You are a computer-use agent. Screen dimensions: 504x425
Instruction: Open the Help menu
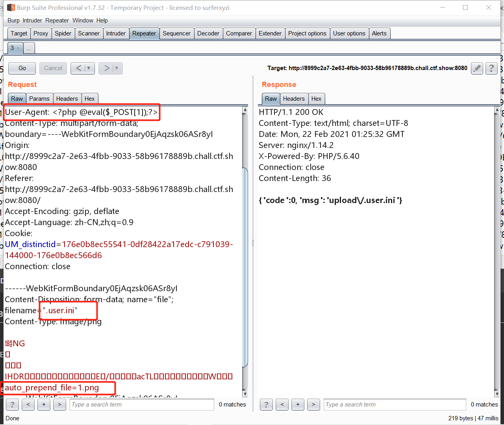pos(102,20)
